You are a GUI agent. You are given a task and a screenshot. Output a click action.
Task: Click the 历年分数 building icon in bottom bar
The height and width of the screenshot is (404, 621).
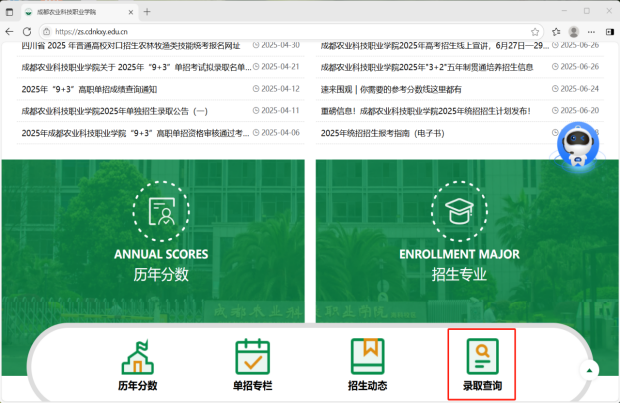tap(137, 357)
